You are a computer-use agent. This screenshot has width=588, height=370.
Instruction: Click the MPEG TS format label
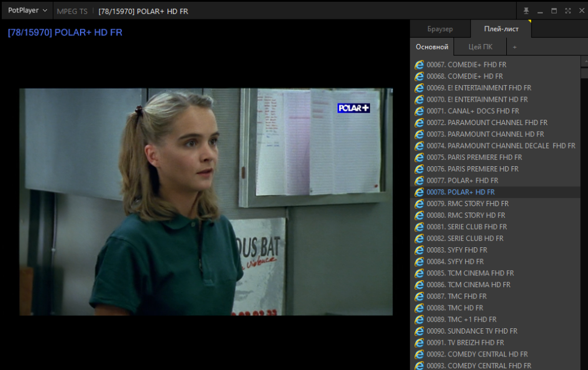point(72,11)
